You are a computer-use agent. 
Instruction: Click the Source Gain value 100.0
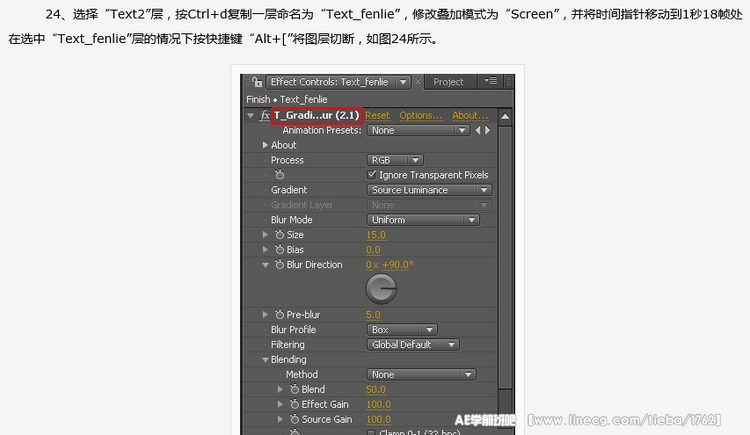pos(378,420)
